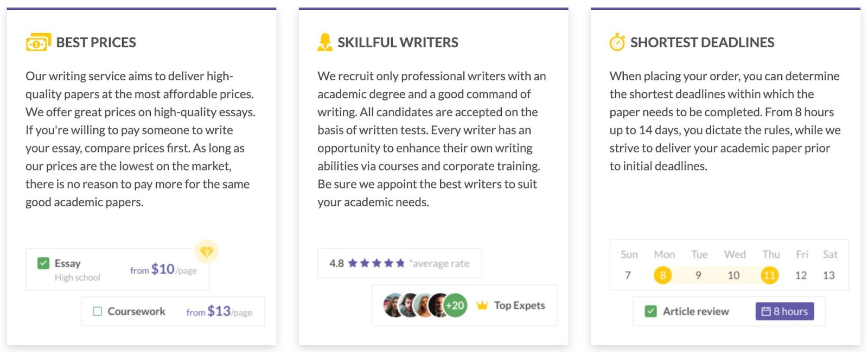
Task: Click the stopwatch icon beside Shortest Deadlines
Action: 617,42
